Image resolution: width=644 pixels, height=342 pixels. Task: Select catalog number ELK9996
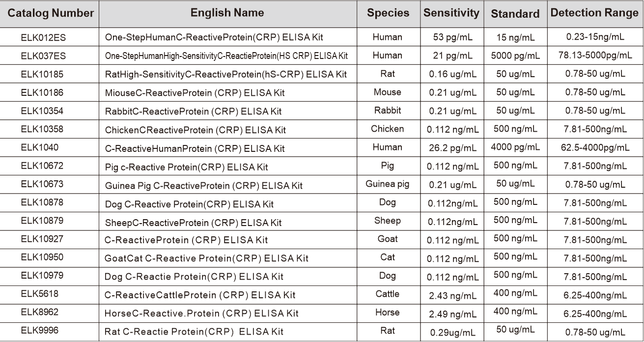pyautogui.click(x=40, y=330)
